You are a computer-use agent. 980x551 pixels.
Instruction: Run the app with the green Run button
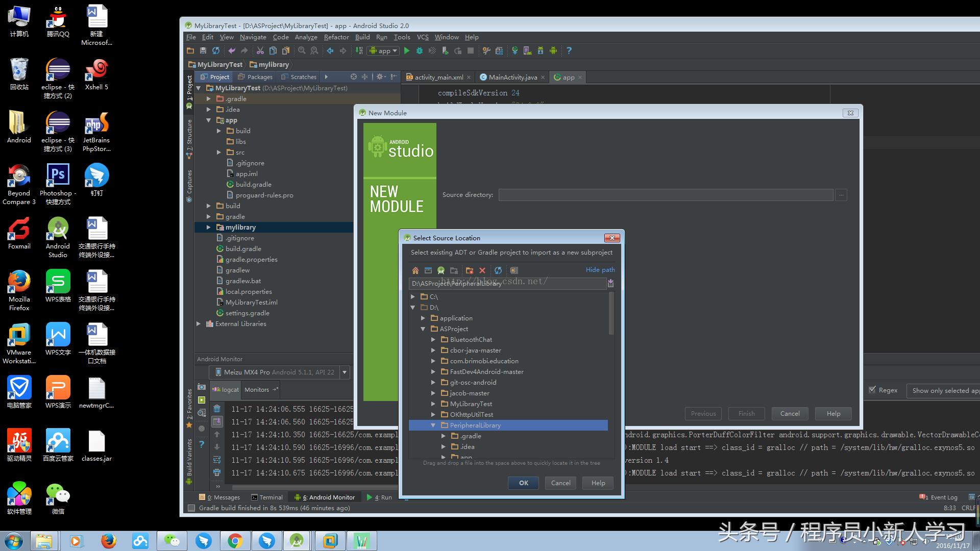point(406,51)
